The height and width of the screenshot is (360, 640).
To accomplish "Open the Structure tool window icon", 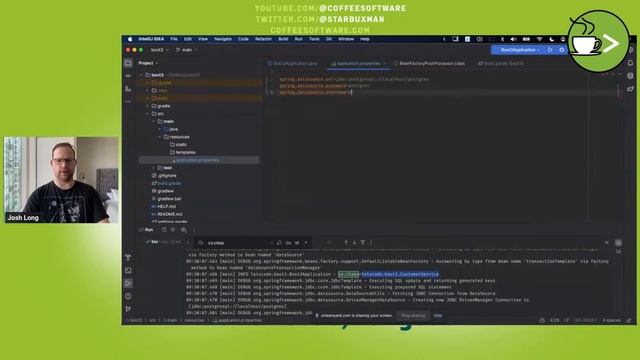I will (x=128, y=89).
